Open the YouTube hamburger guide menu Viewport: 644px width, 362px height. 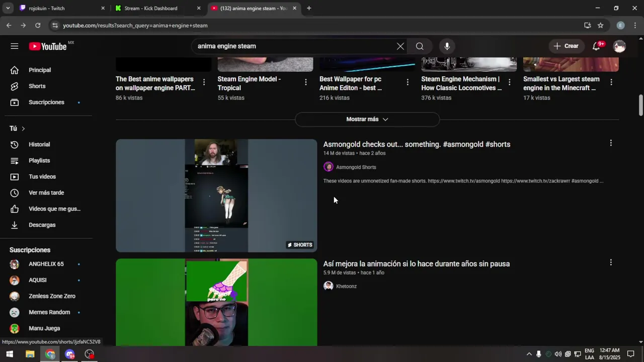point(14,46)
